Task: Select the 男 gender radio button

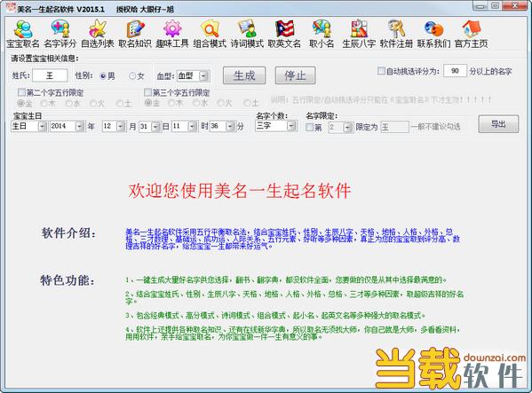Action: click(x=103, y=76)
